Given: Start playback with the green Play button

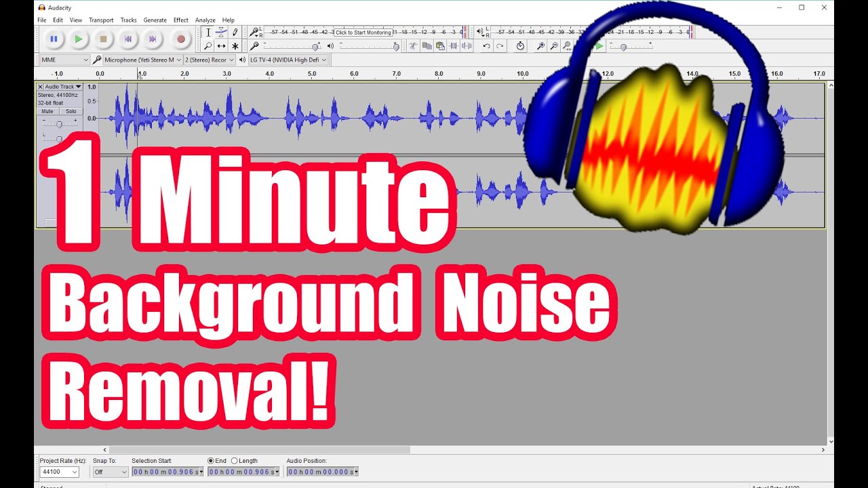Looking at the screenshot, I should (79, 39).
